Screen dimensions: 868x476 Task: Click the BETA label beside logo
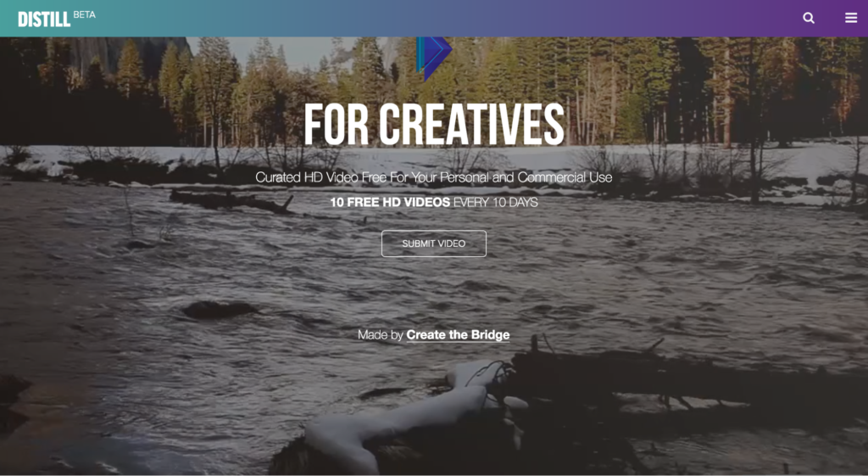(84, 15)
